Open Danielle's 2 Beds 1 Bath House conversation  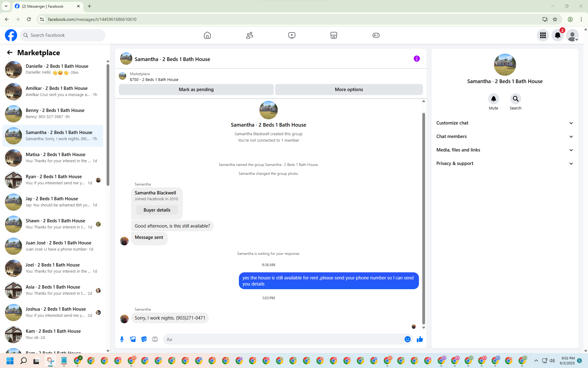pyautogui.click(x=53, y=69)
